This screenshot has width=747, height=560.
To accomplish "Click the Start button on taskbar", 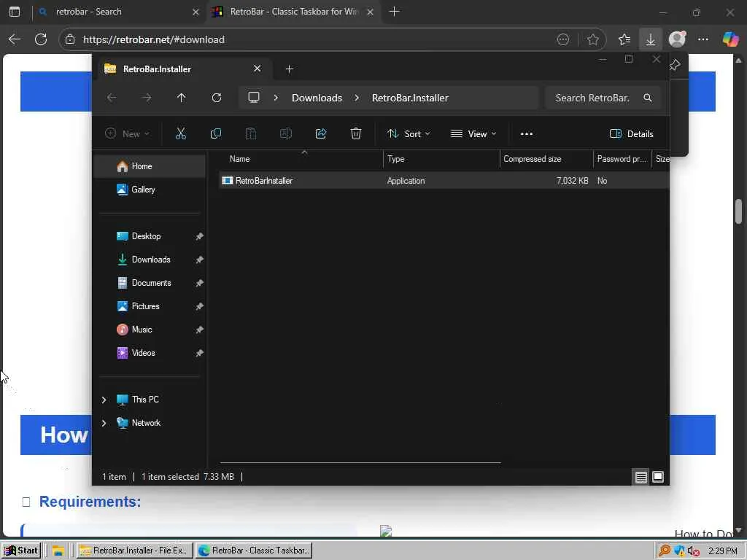I will (21, 551).
